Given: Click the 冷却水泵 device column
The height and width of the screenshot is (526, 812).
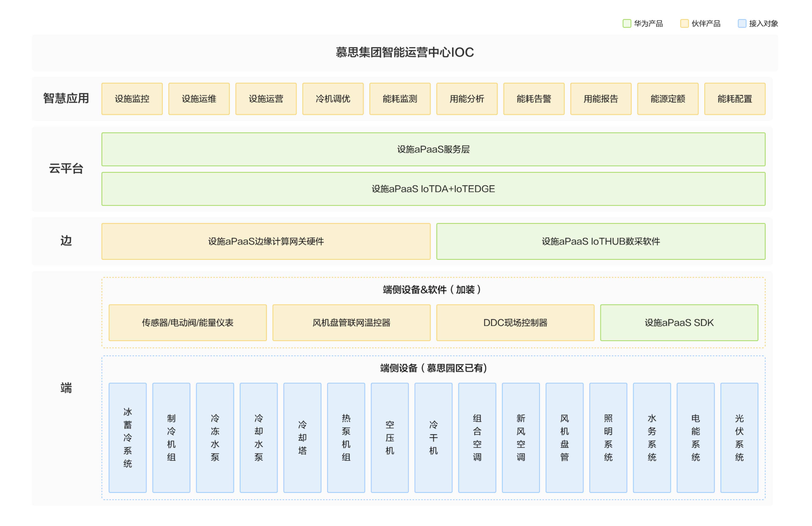Looking at the screenshot, I should [x=259, y=438].
